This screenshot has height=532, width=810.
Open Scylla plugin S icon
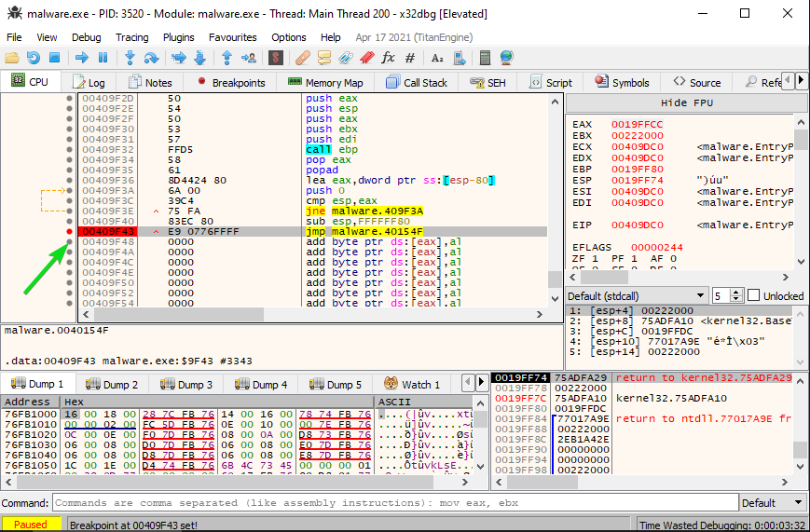(x=275, y=58)
